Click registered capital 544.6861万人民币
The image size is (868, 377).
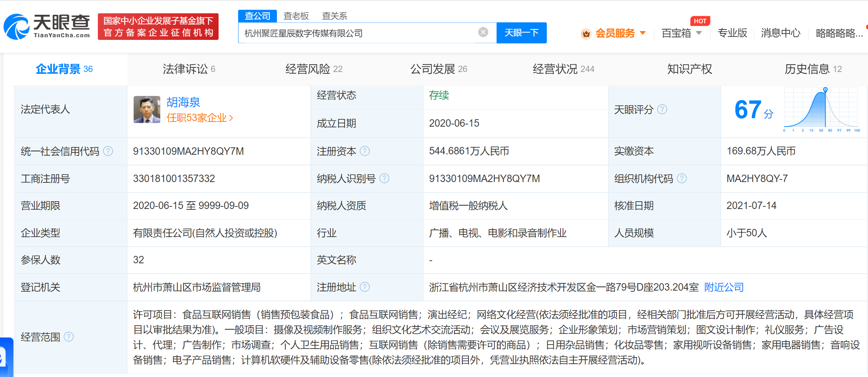[469, 151]
